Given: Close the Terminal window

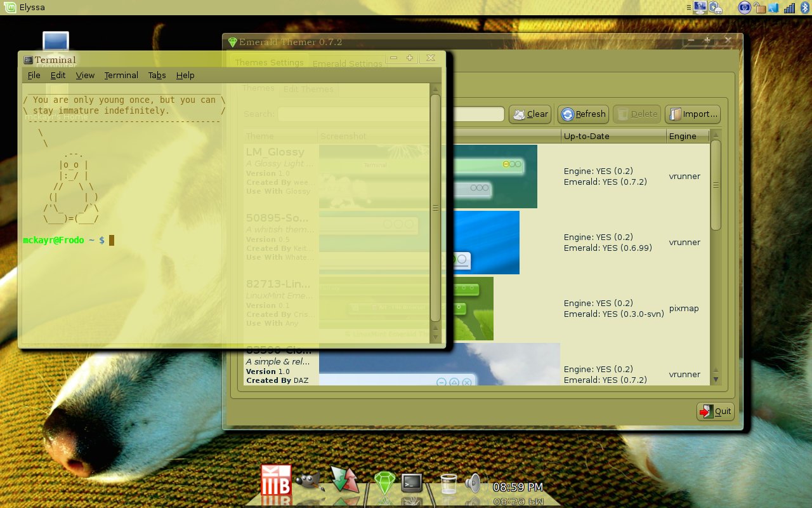Looking at the screenshot, I should click(431, 58).
